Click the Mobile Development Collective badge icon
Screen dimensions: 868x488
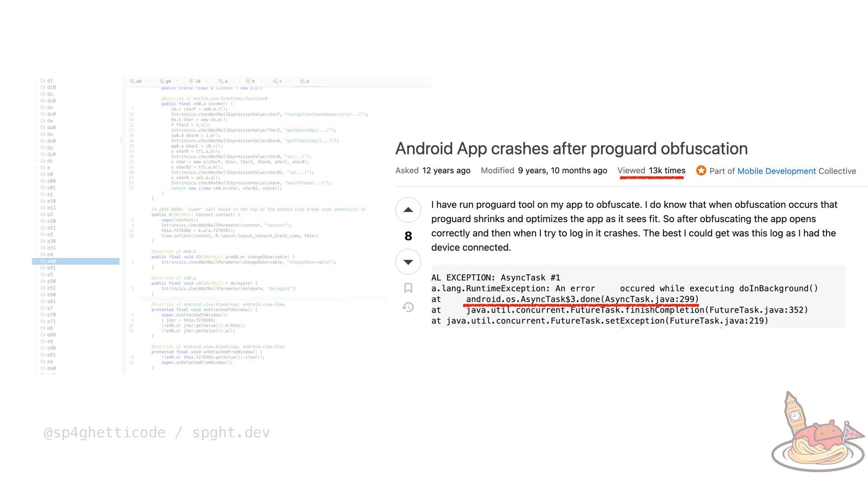pyautogui.click(x=701, y=171)
